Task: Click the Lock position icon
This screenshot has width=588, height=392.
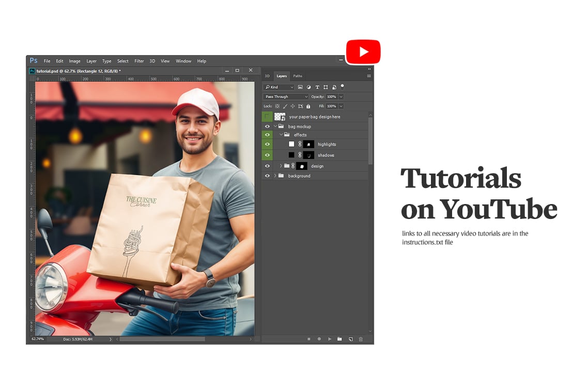Action: click(292, 106)
